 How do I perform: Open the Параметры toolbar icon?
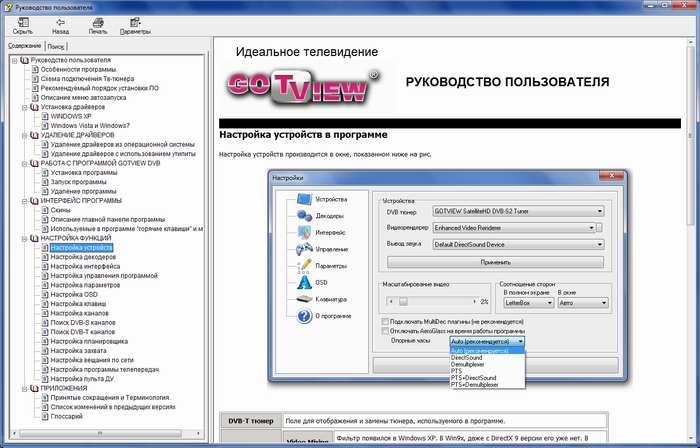(x=135, y=22)
